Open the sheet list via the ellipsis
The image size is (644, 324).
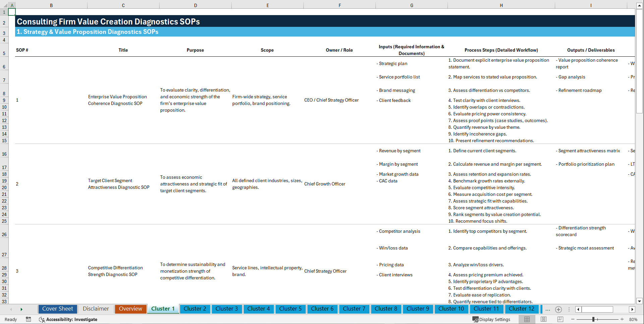(x=548, y=310)
